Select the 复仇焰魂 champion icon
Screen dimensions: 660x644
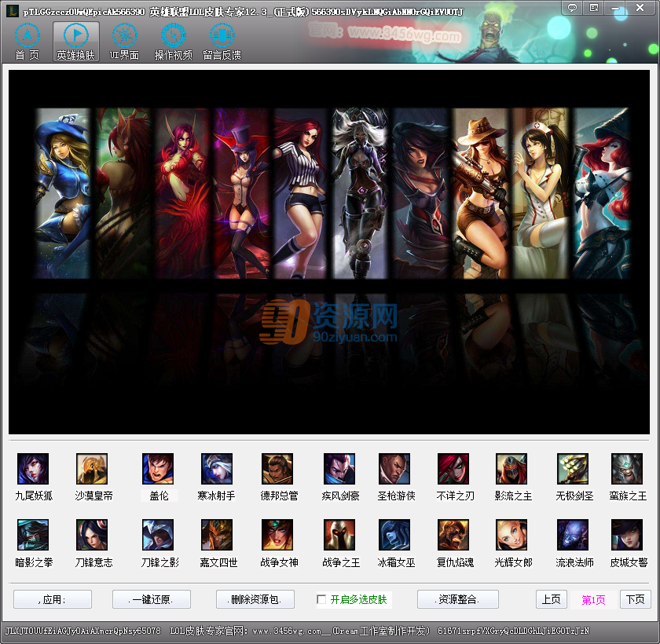coord(453,535)
